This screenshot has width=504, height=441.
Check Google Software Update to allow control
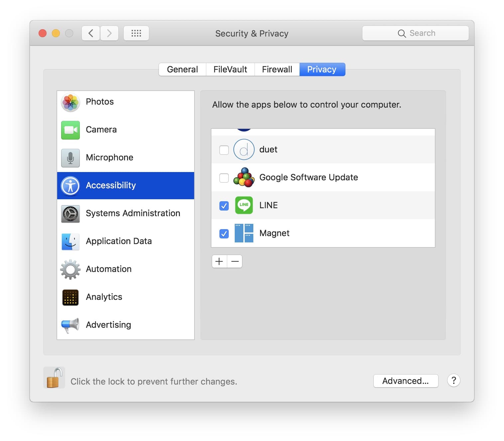(x=224, y=178)
